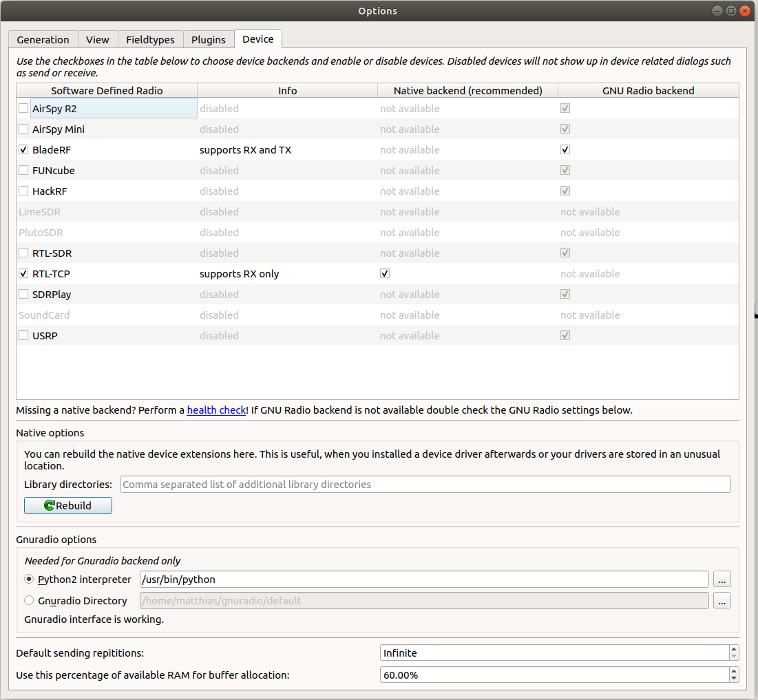Select the Gnuradio Directory radio button
The image size is (758, 700).
(29, 600)
